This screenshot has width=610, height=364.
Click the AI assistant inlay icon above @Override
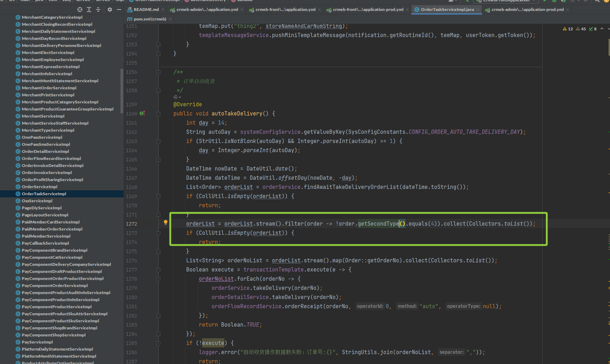176,97
